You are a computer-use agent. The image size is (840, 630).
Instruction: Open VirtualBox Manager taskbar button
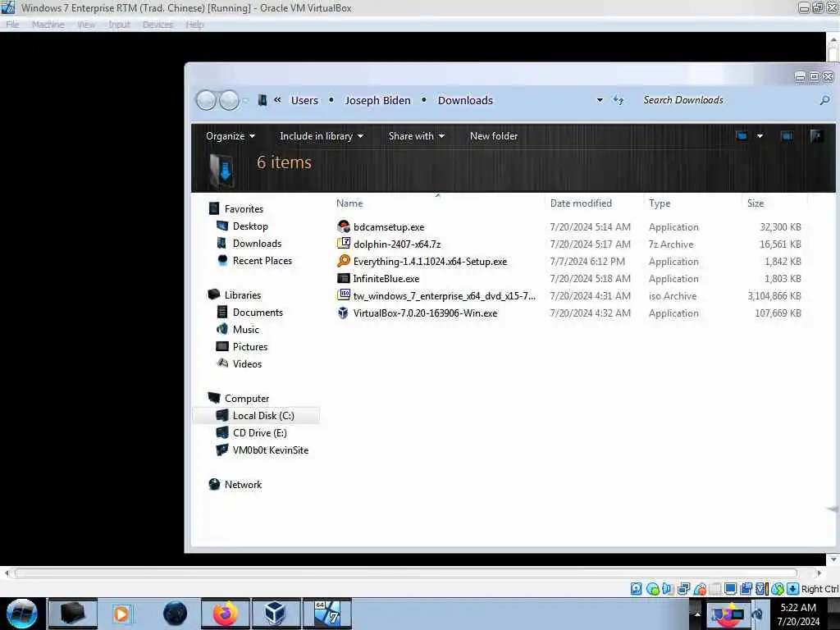276,614
